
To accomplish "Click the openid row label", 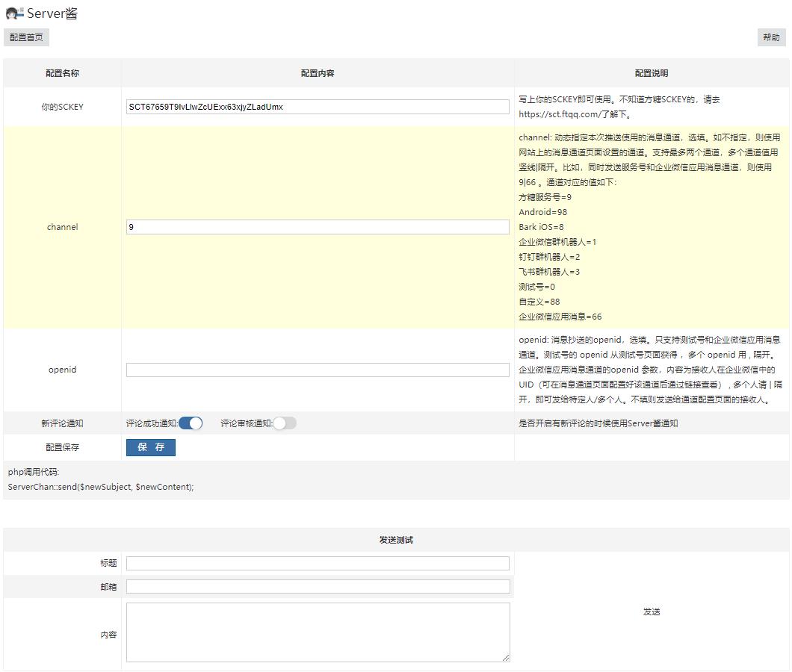I will [62, 370].
